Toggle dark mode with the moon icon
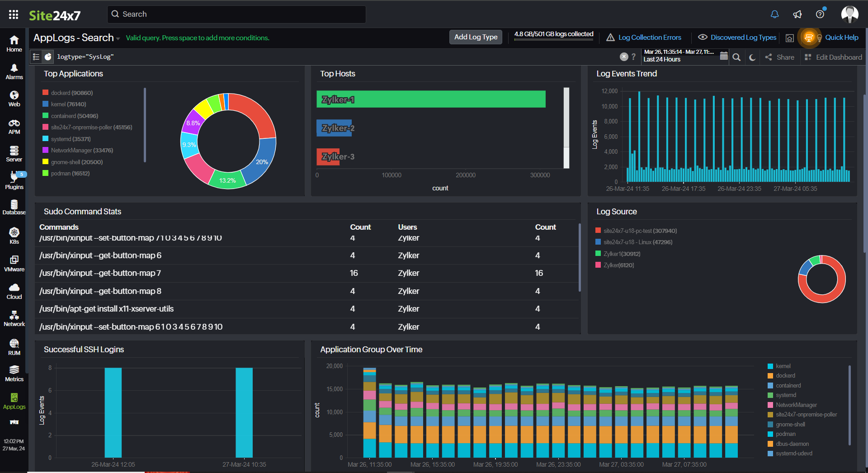The height and width of the screenshot is (473, 868). pos(752,57)
